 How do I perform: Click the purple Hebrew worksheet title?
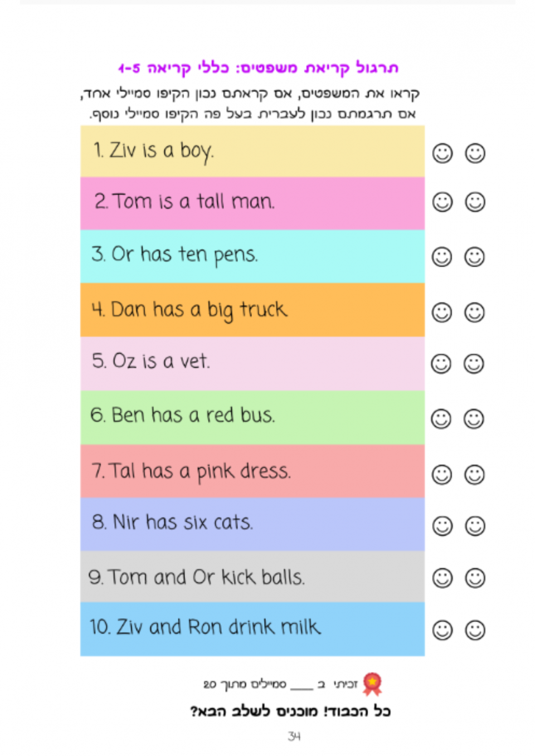point(259,68)
